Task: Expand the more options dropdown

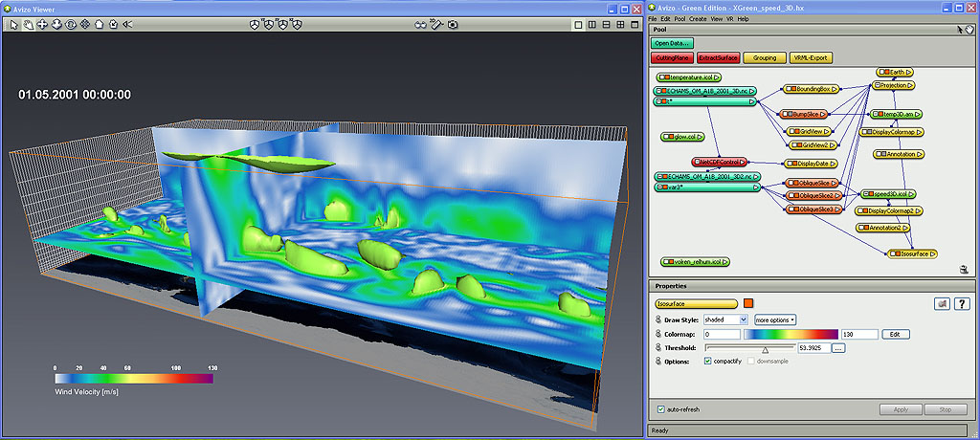Action: (774, 319)
